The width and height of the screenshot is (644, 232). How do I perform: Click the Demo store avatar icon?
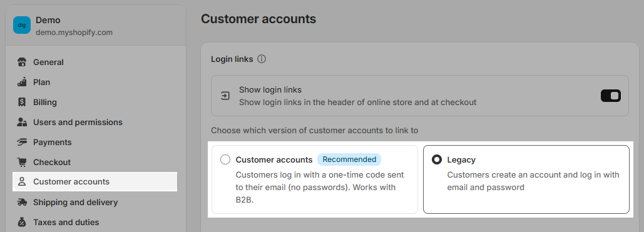click(22, 25)
